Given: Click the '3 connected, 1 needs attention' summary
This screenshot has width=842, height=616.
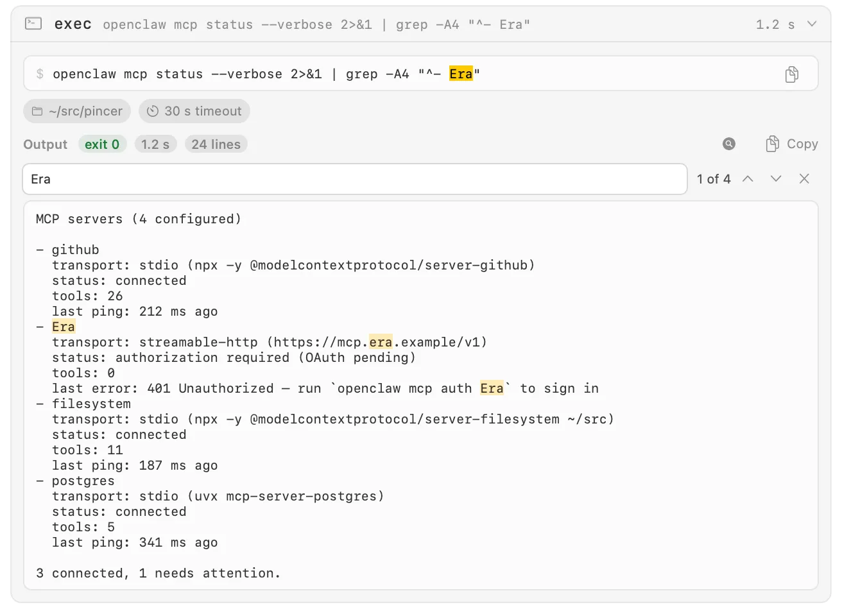Looking at the screenshot, I should [159, 573].
